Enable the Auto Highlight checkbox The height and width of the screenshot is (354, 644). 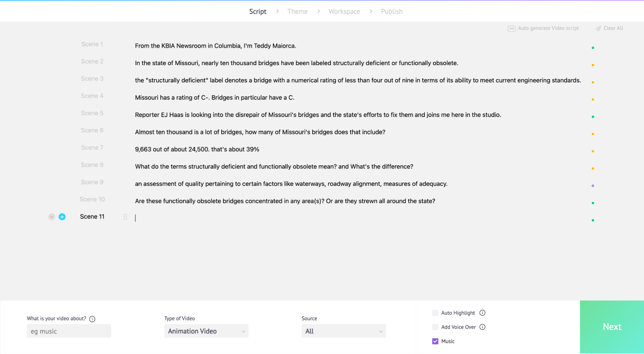[x=435, y=313]
